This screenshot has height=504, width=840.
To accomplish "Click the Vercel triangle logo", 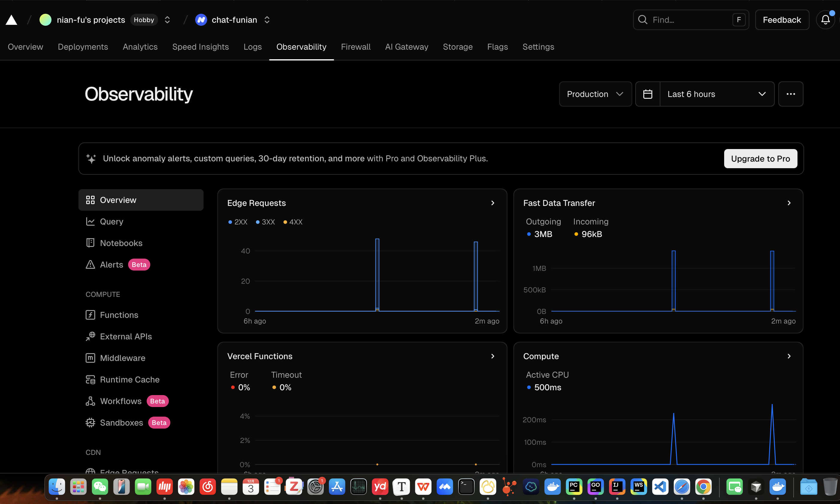I will (x=11, y=20).
